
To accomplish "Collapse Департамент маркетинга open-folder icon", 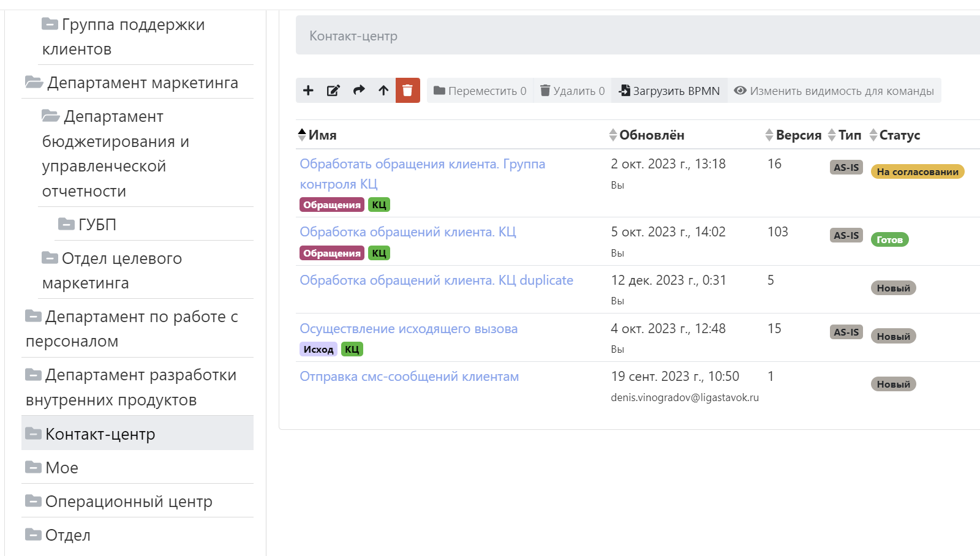I will point(34,81).
